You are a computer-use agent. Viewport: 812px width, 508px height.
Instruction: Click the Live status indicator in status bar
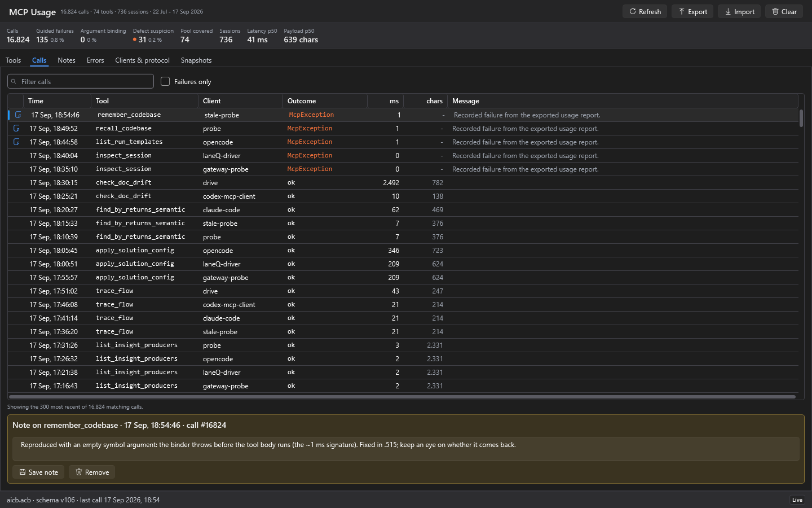click(797, 500)
